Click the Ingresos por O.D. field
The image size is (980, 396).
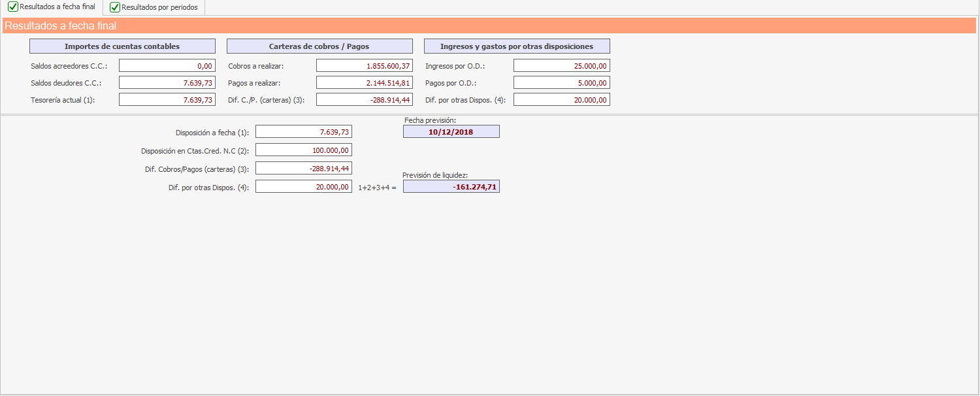pos(562,65)
